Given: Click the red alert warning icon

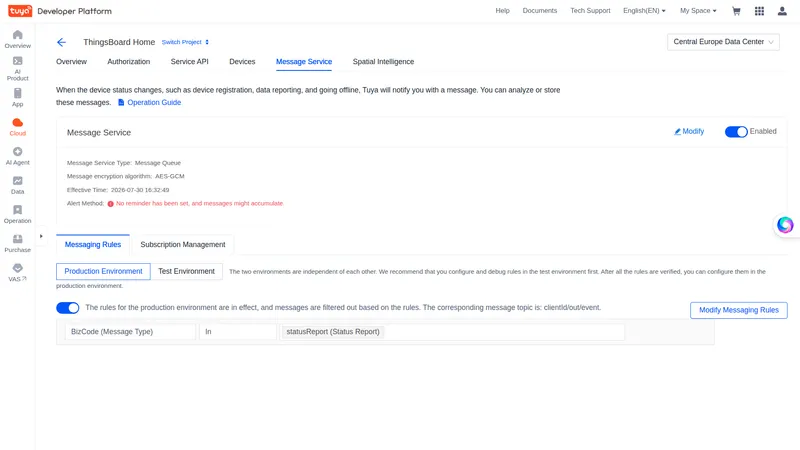Looking at the screenshot, I should point(110,204).
